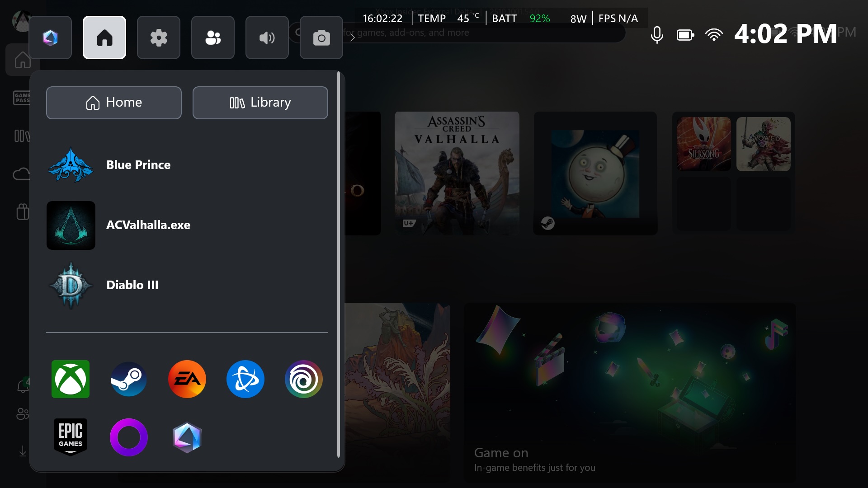Click the Library button
The width and height of the screenshot is (868, 488).
pos(260,103)
